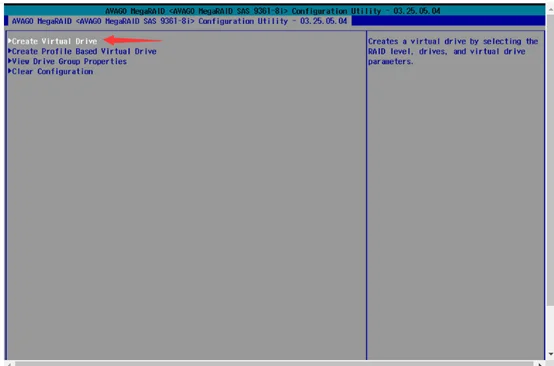Click the triangle before Create Profile Based Virtual Drive
The width and height of the screenshot is (554, 366).
point(10,51)
